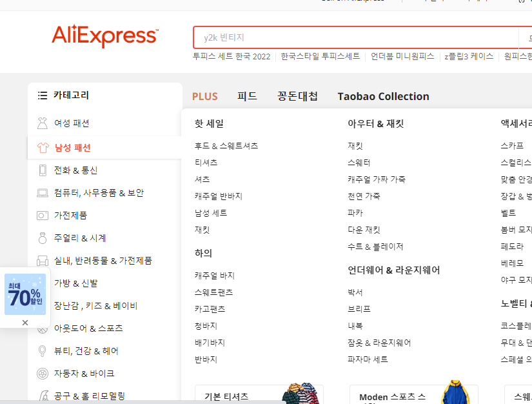Click the armchair icon beside 실내, 반려동물 & 가전제품
The width and height of the screenshot is (532, 404).
pyautogui.click(x=43, y=261)
